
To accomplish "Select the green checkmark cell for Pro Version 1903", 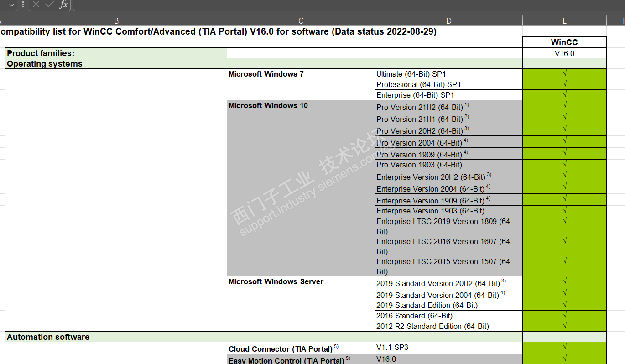I will (564, 165).
